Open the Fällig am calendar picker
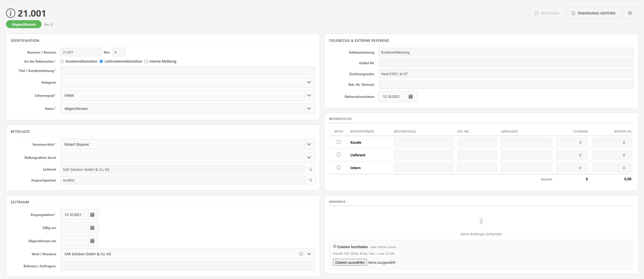The height and width of the screenshot is (279, 644). click(93, 228)
